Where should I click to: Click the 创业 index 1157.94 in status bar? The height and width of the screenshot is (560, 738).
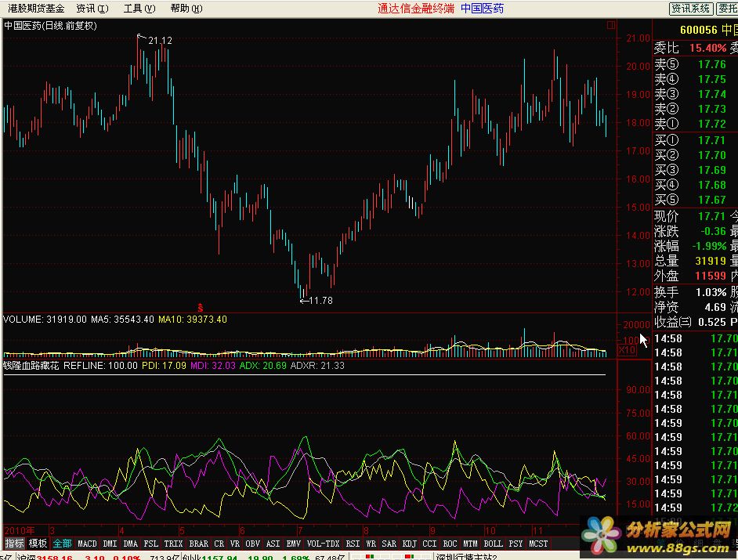pyautogui.click(x=219, y=557)
